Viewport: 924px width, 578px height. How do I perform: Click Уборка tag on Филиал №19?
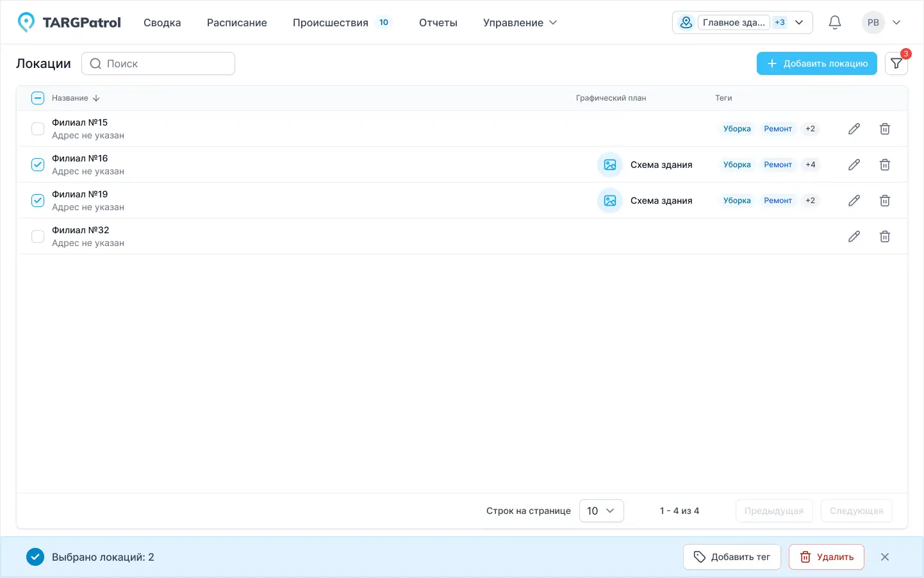point(737,201)
